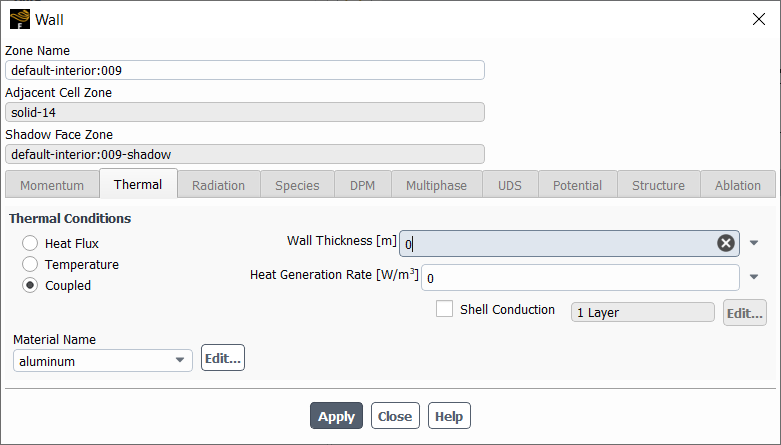The width and height of the screenshot is (781, 445).
Task: Click the Heat Generation Rate input field
Action: click(580, 278)
